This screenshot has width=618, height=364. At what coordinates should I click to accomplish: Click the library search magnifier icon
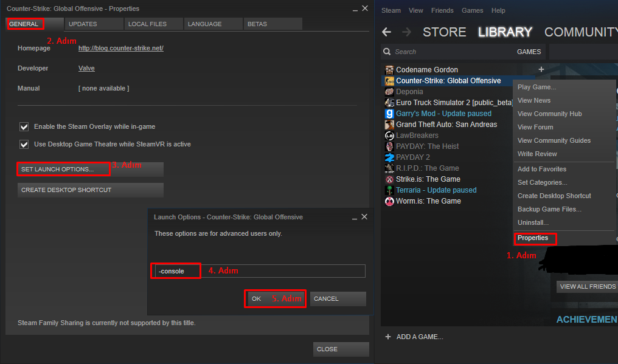387,52
